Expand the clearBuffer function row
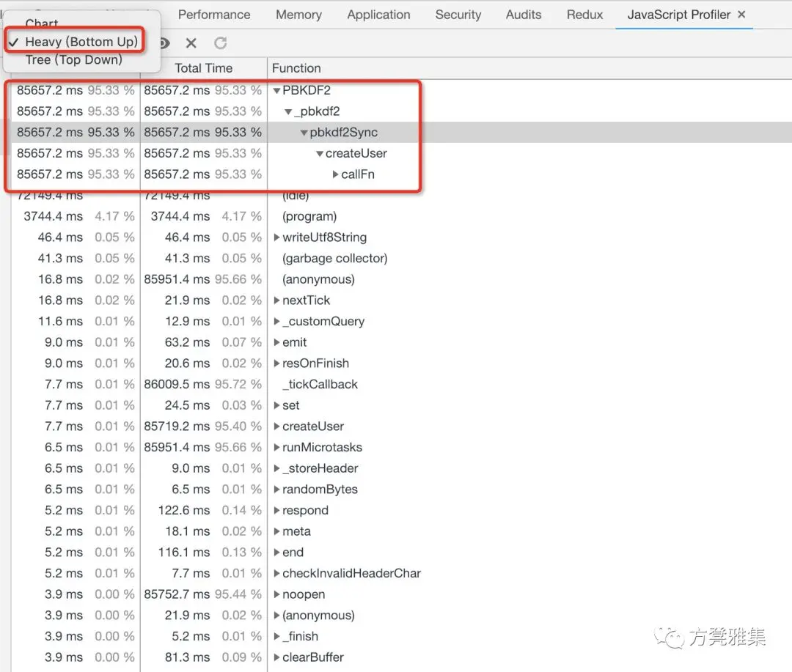 [x=276, y=657]
